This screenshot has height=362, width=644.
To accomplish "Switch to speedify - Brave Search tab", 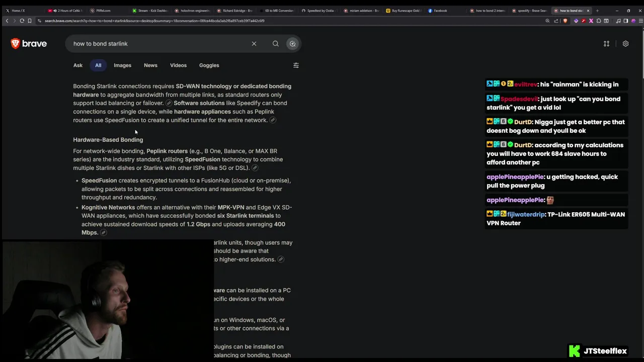I will tap(530, 11).
